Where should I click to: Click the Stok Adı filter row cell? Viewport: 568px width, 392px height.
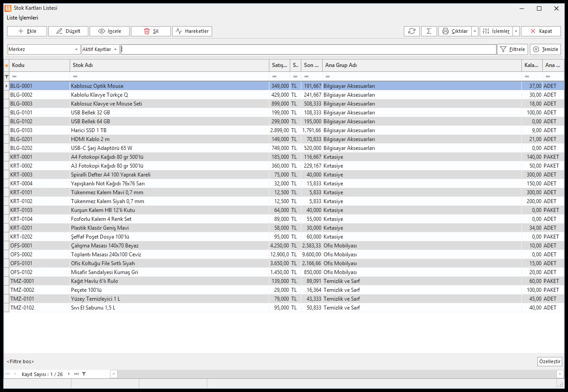(170, 77)
